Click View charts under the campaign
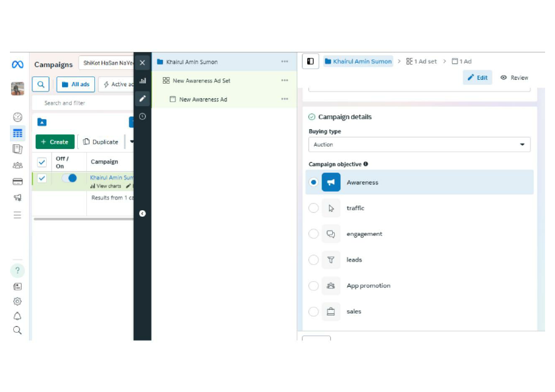Viewport: 555px width, 392px height. [105, 186]
